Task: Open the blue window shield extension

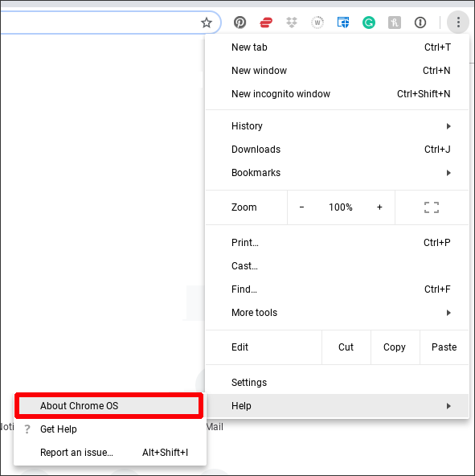Action: click(x=343, y=23)
